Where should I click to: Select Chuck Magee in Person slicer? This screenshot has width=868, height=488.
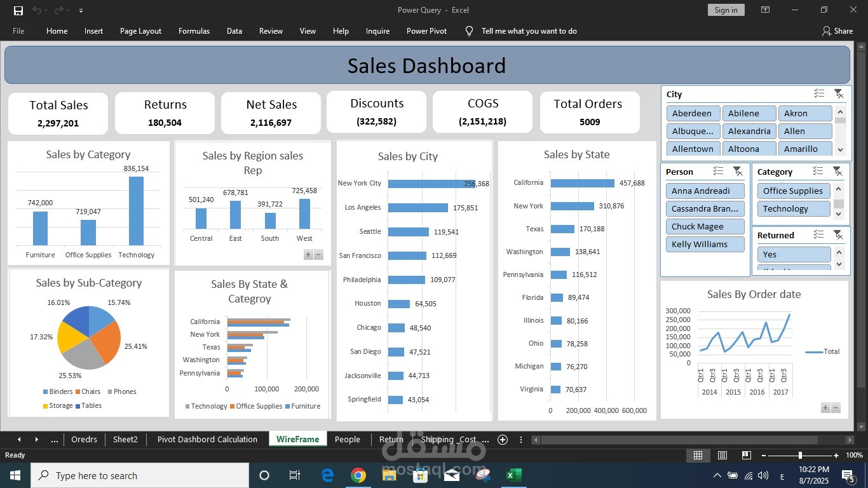point(705,226)
